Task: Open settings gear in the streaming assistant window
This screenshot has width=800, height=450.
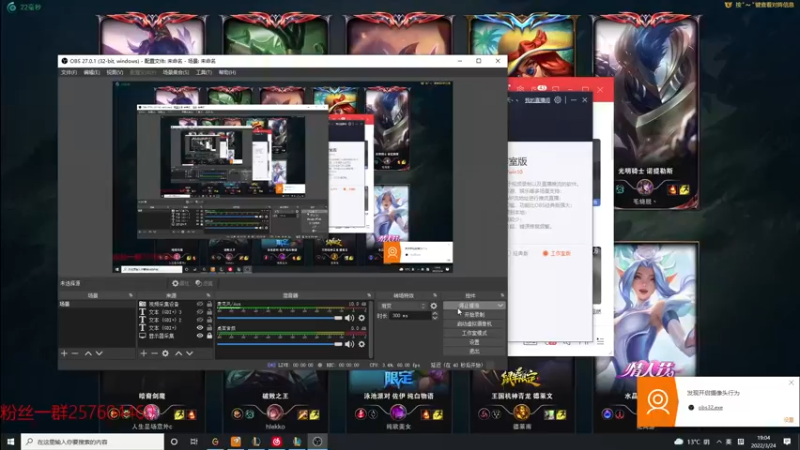Action: pos(558,100)
